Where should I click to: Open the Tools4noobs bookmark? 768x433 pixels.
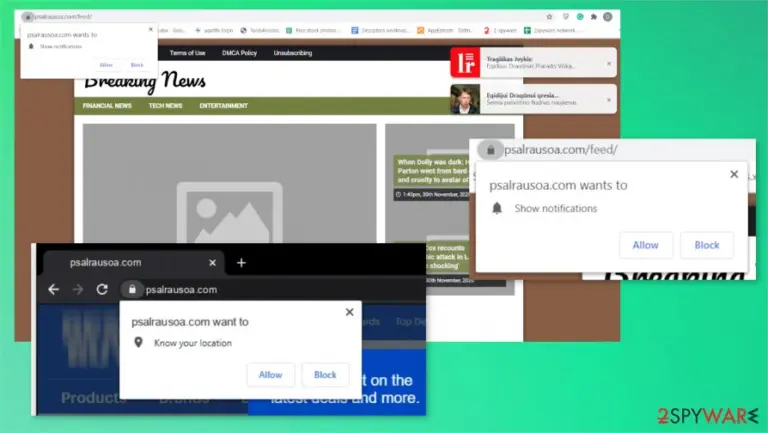(260, 30)
